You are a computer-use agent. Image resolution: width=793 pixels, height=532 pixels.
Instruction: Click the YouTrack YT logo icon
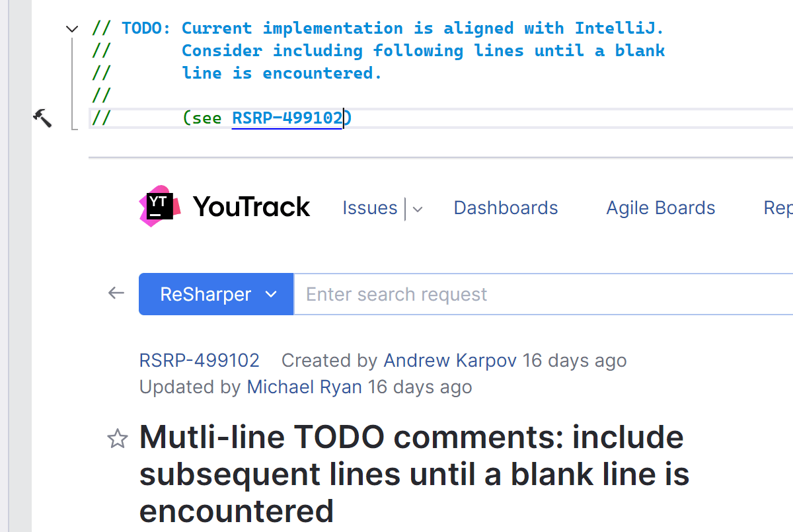(x=159, y=206)
